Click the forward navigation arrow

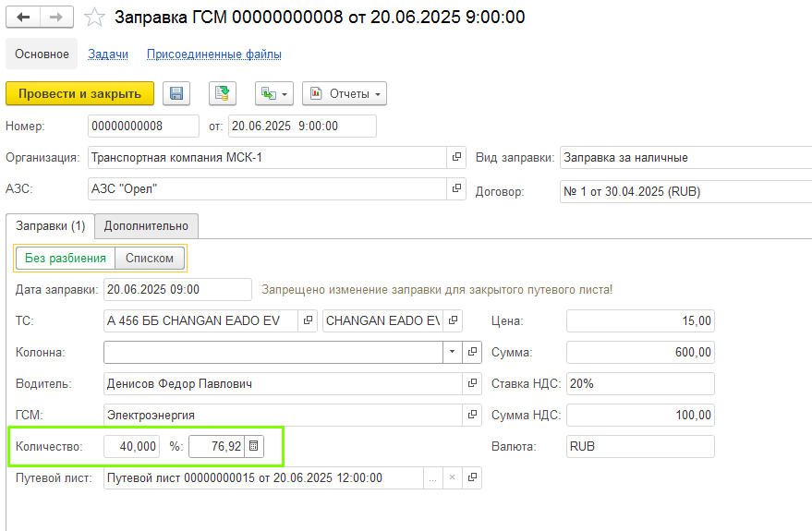coord(55,18)
